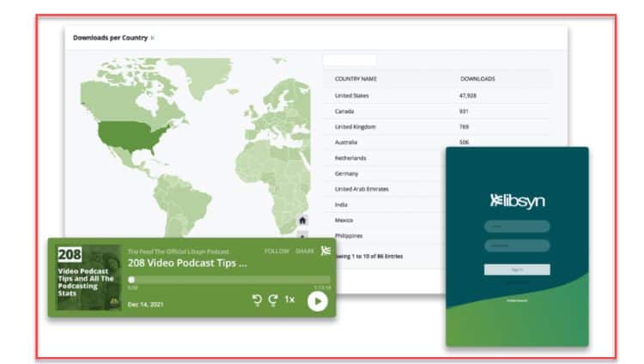Image resolution: width=644 pixels, height=364 pixels.
Task: Click the United States on the map
Action: (x=131, y=136)
